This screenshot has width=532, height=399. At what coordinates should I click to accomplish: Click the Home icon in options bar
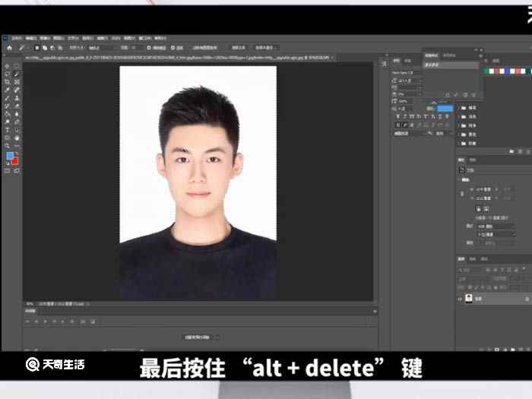(9, 48)
